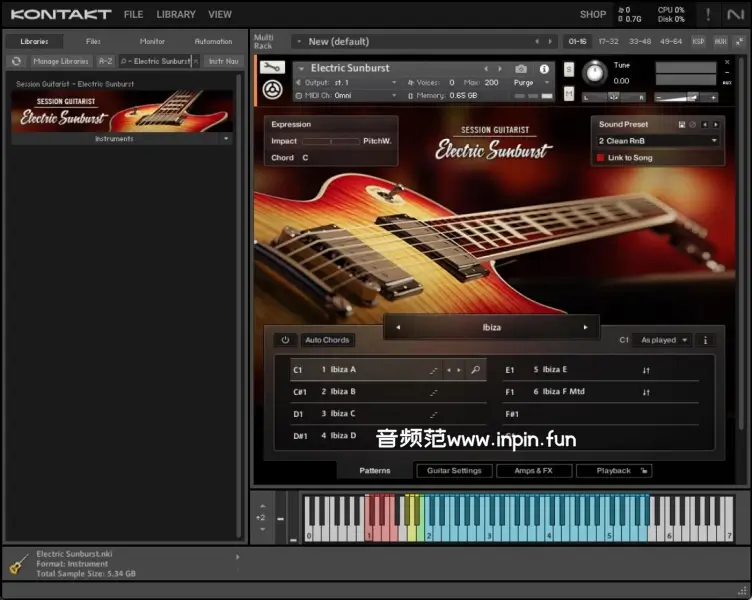Open the LIBRARY menu
This screenshot has height=600, width=752.
coord(176,15)
